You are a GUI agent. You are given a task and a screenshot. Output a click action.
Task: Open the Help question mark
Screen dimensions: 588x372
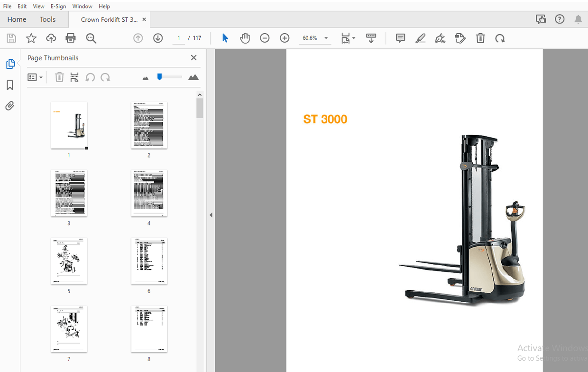(560, 19)
